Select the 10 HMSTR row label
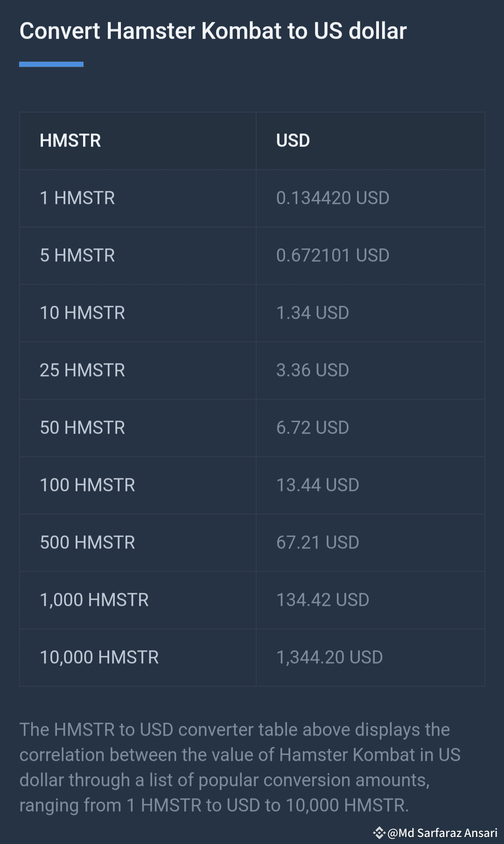 click(83, 313)
